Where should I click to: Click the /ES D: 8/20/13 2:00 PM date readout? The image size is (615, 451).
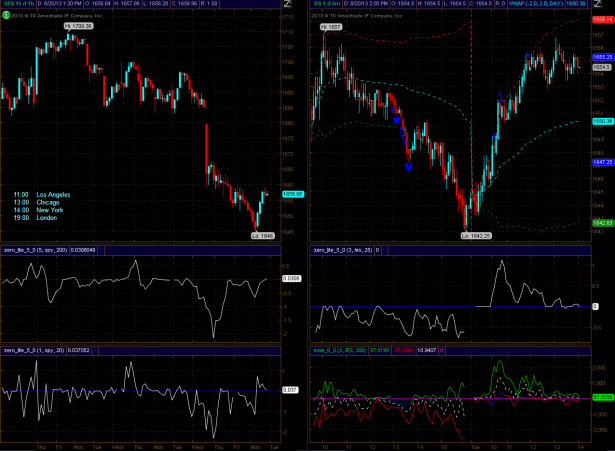[366, 4]
